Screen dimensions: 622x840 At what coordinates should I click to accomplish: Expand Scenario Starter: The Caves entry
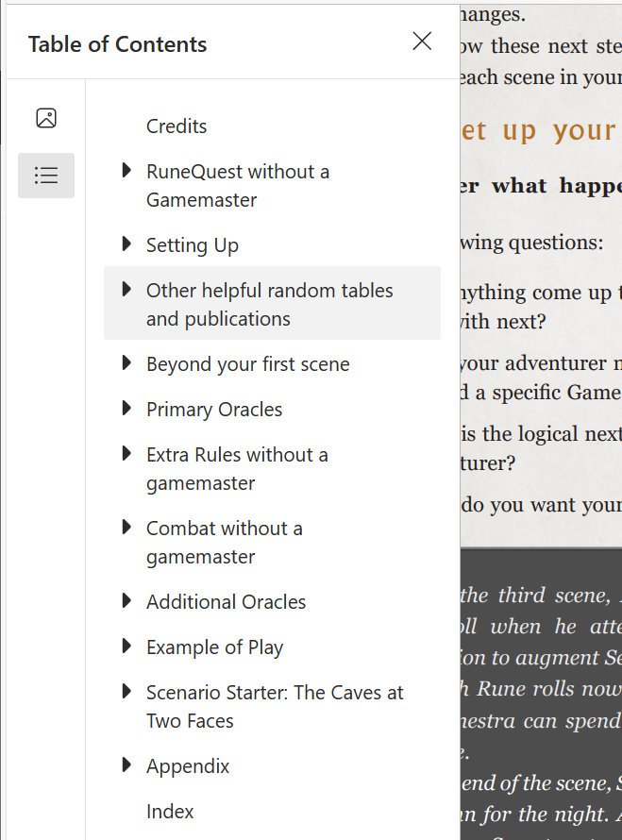[126, 692]
